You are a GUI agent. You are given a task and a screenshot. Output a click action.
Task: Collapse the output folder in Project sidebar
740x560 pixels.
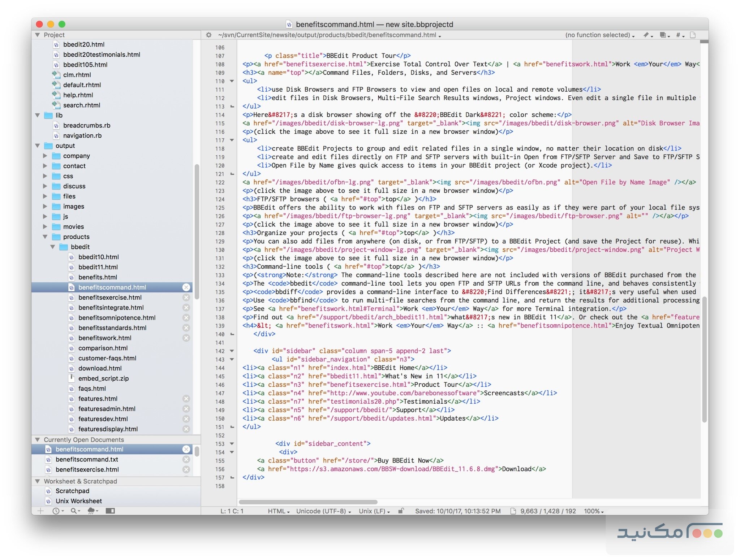click(x=37, y=146)
